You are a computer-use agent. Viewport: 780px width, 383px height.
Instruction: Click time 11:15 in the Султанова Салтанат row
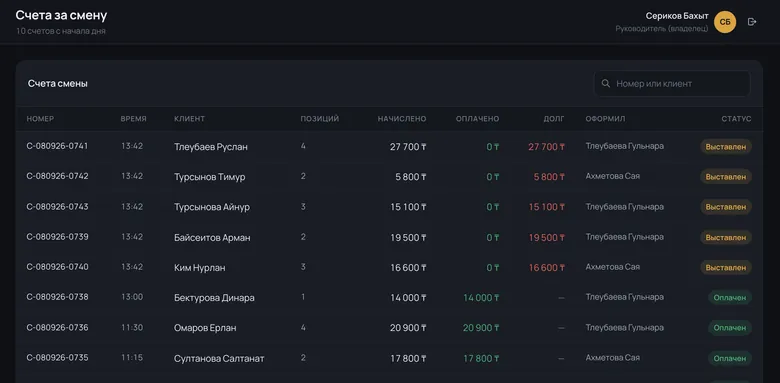click(x=132, y=358)
